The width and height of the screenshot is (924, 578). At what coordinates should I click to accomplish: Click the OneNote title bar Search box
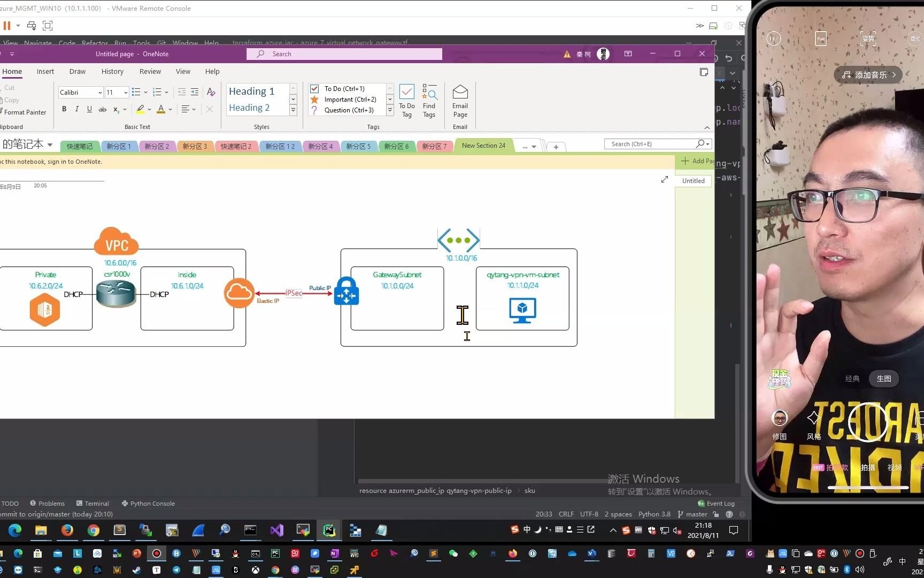[344, 54]
